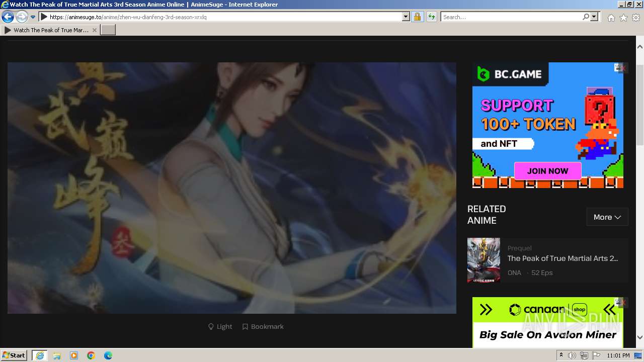
Task: Open the Home page icon
Action: click(611, 18)
